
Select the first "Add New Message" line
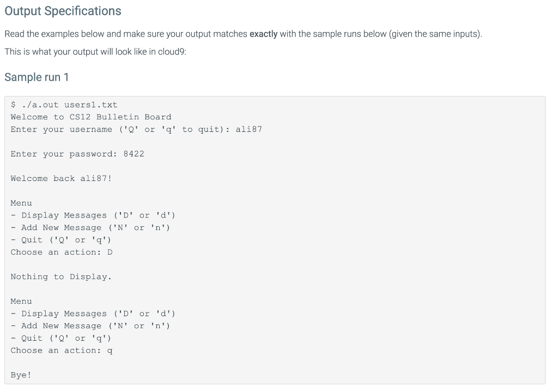[90, 227]
